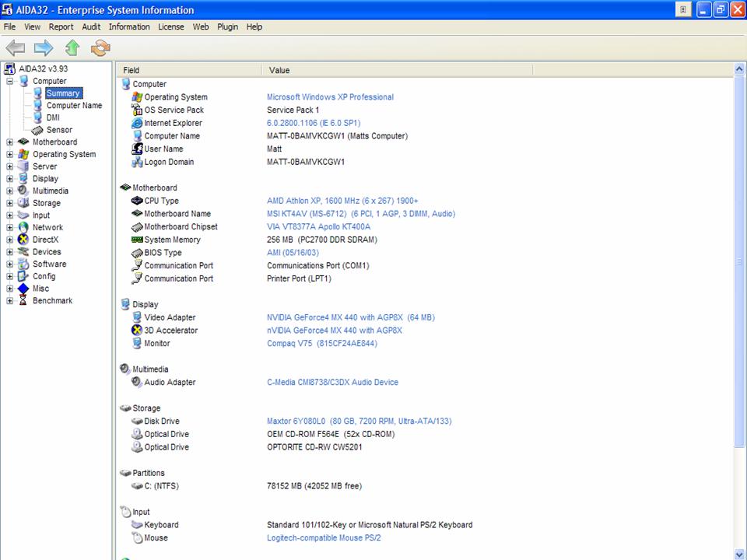
Task: Collapse the Computer tree node
Action: (9, 81)
